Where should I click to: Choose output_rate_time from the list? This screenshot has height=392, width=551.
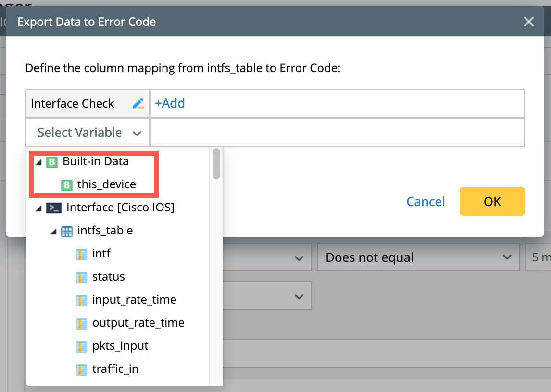point(138,323)
